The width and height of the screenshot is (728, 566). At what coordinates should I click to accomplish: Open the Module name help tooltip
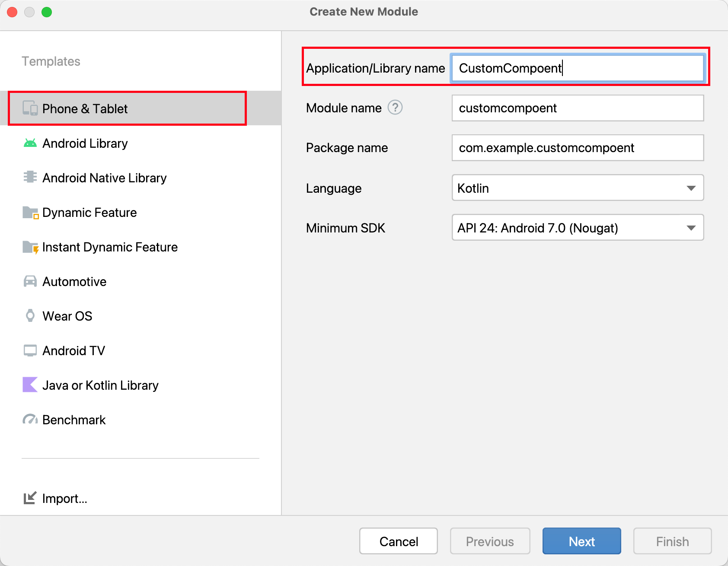tap(395, 108)
